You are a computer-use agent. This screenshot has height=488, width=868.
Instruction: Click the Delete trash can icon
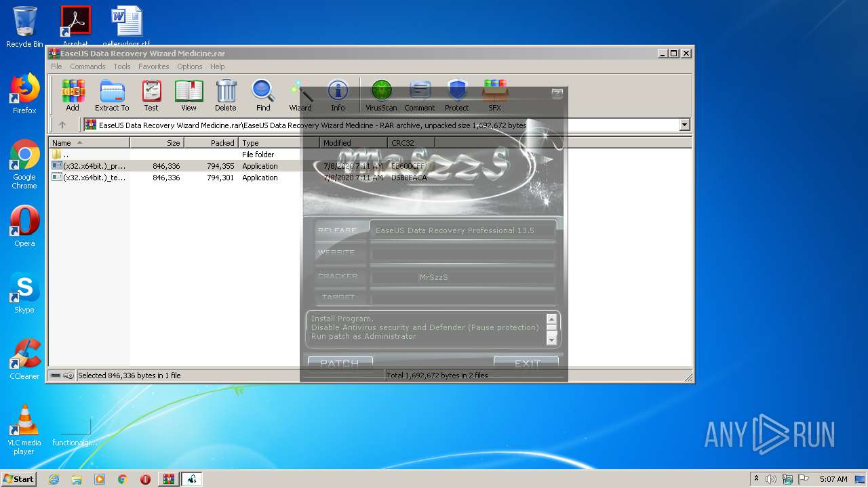[226, 95]
